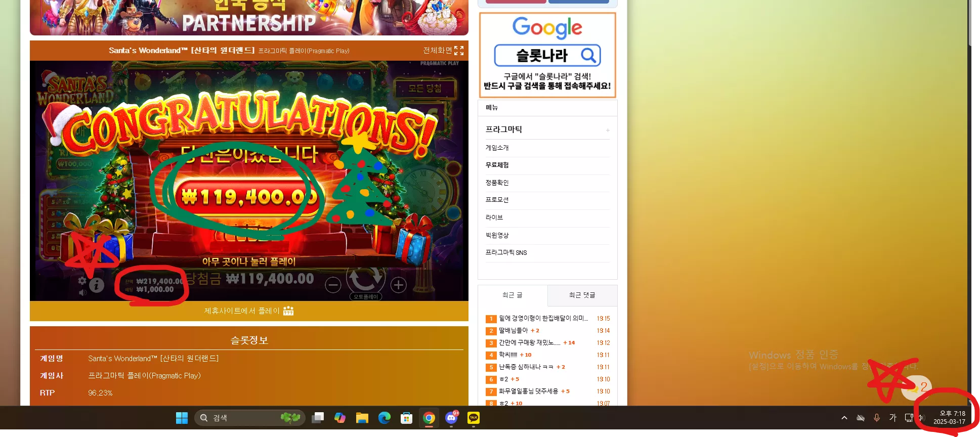Open 라이브 menu item
The height and width of the screenshot is (437, 980).
click(494, 217)
